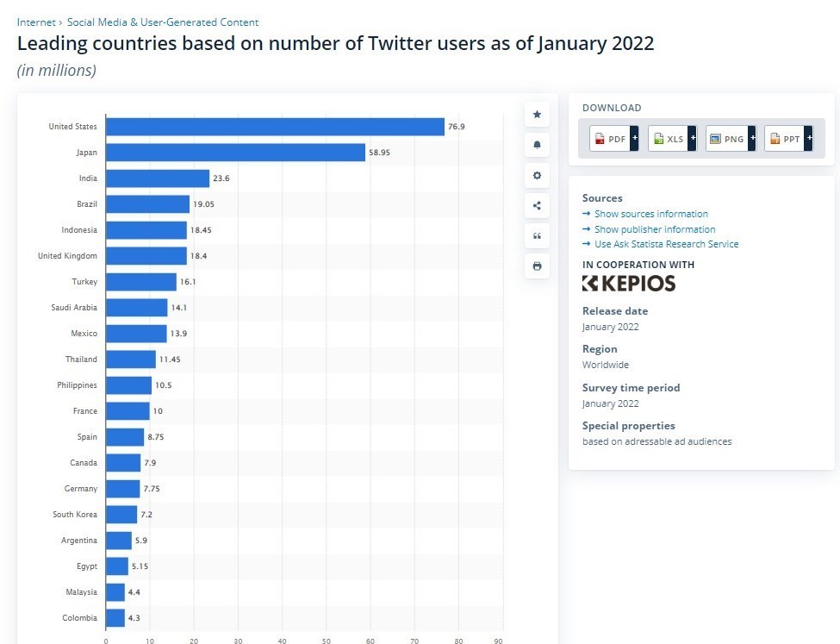Download chart as PPT
This screenshot has height=644, width=840.
pyautogui.click(x=787, y=139)
